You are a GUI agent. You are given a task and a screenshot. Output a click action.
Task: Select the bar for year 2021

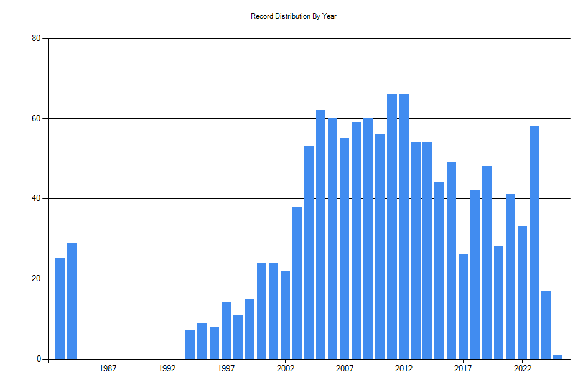click(510, 277)
